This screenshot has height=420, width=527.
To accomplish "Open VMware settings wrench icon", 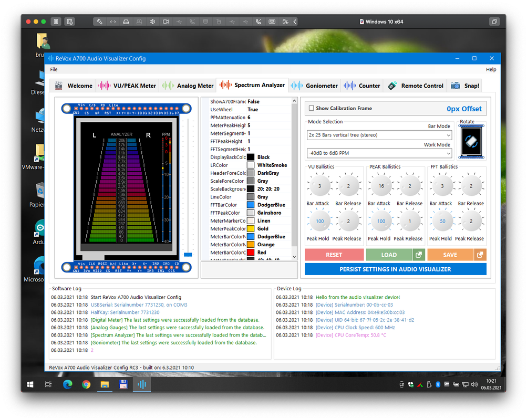I will (x=99, y=22).
